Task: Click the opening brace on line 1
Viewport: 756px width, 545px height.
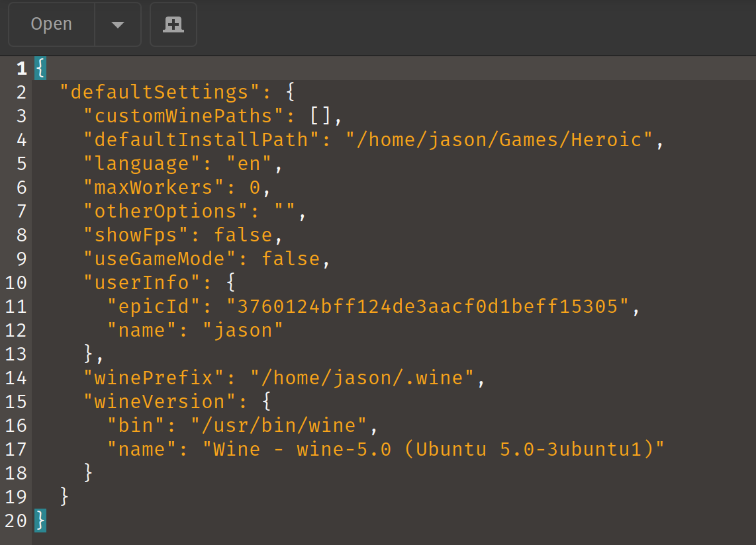Action: point(41,67)
